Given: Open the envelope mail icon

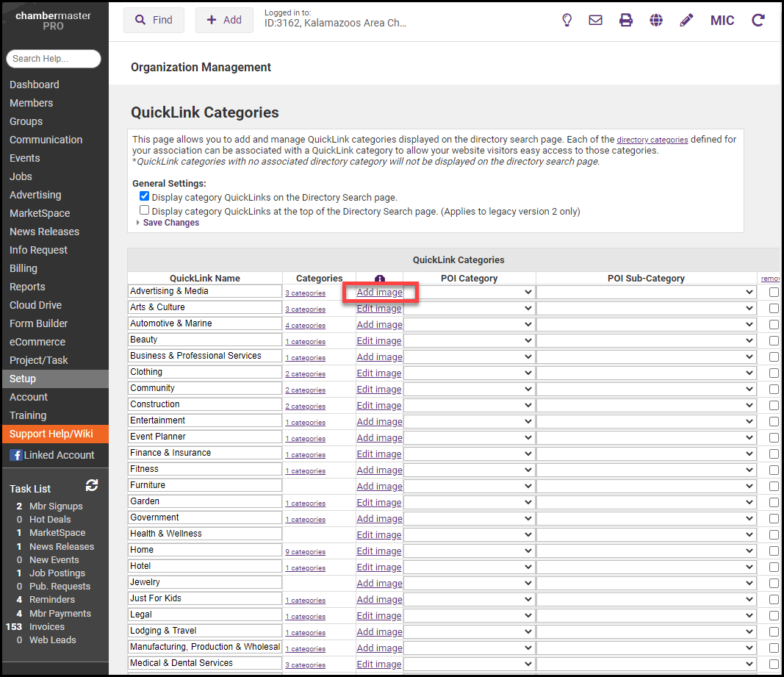Looking at the screenshot, I should (595, 20).
